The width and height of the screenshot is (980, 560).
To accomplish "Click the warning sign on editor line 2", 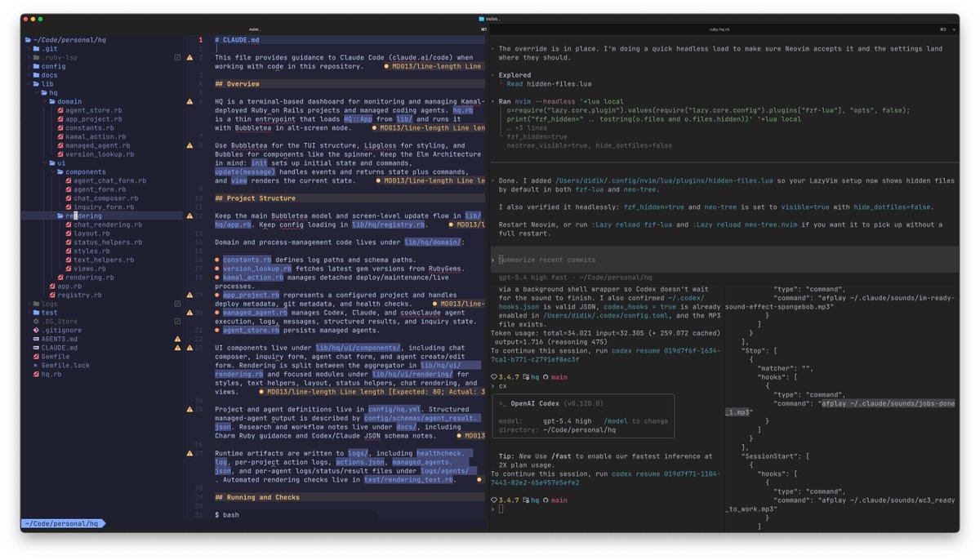I will 190,57.
